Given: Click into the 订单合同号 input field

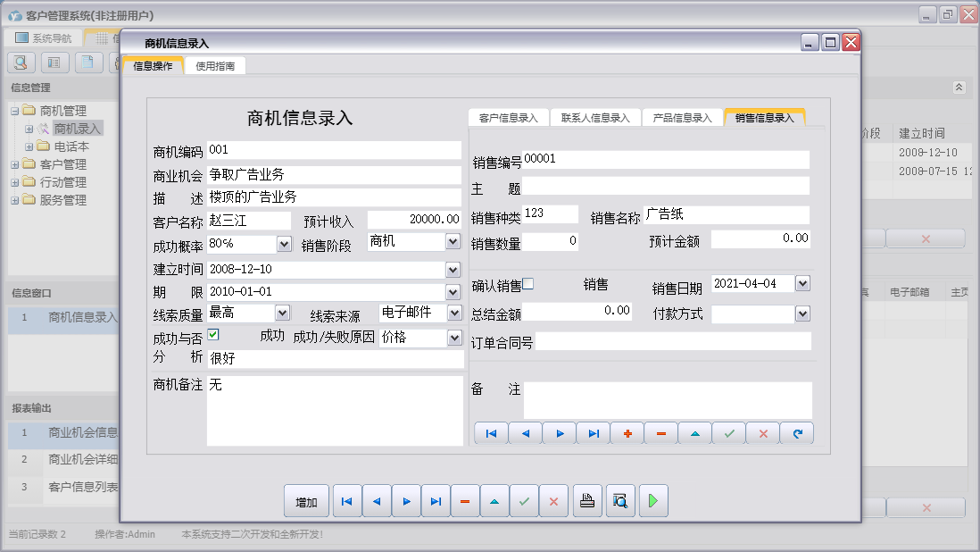Looking at the screenshot, I should pyautogui.click(x=673, y=341).
